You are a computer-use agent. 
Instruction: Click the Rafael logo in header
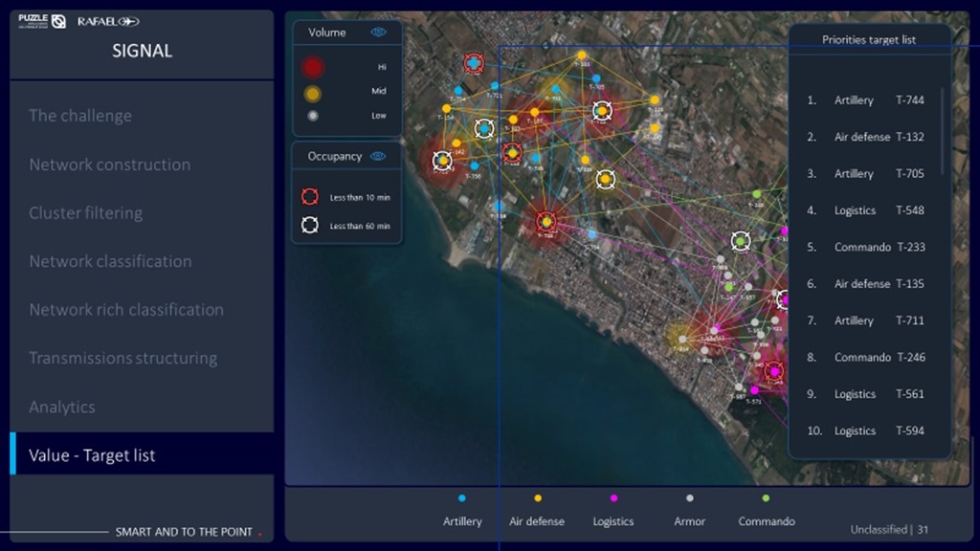coord(107,21)
